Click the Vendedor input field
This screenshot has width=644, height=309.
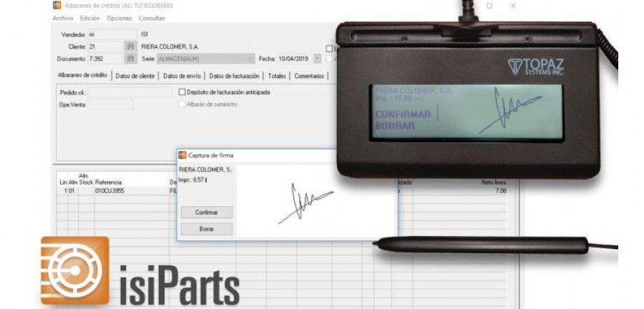pos(112,34)
